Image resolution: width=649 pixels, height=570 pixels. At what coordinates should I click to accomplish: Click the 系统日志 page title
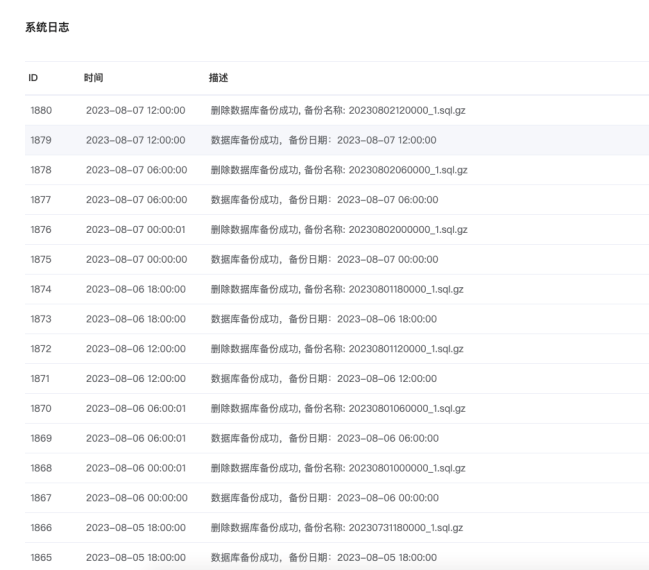click(47, 27)
